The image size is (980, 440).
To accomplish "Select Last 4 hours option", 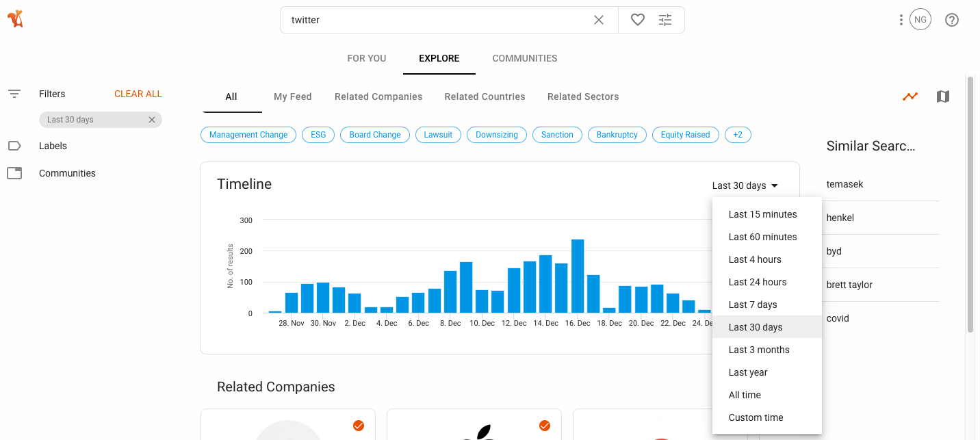I will point(767,259).
